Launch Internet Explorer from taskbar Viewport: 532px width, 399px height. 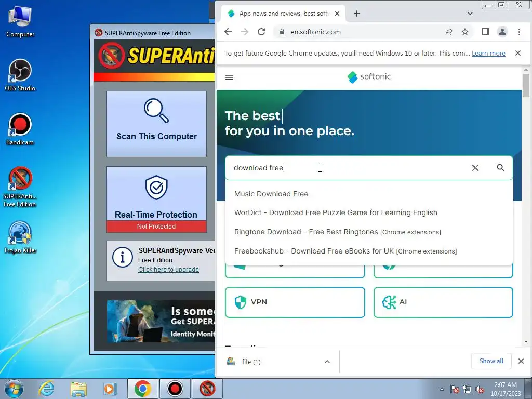(46, 389)
